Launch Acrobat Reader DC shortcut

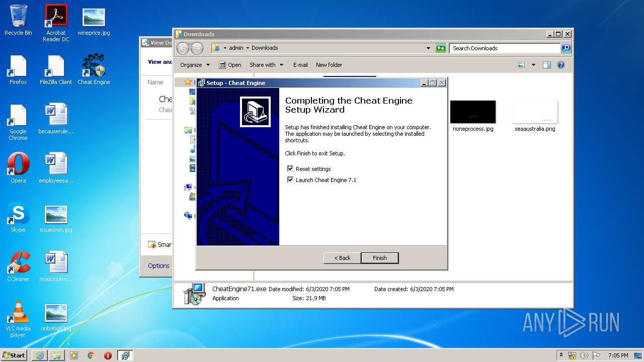[56, 23]
